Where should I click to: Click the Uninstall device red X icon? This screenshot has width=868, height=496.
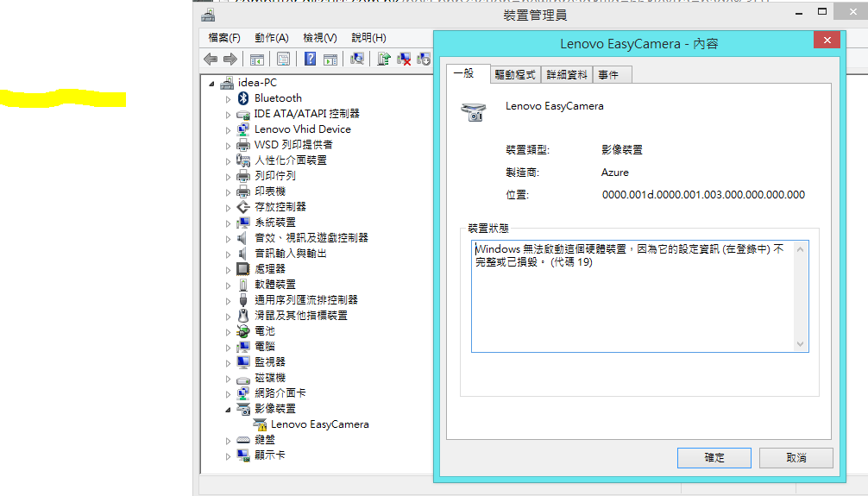click(404, 60)
